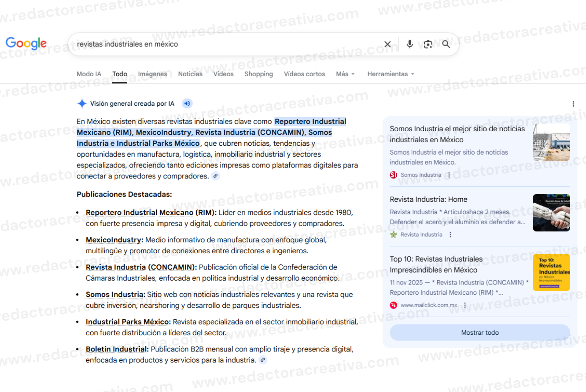Screen dimensions: 586x392
Task: Open more options for the Somos Industria source
Action: pyautogui.click(x=449, y=175)
